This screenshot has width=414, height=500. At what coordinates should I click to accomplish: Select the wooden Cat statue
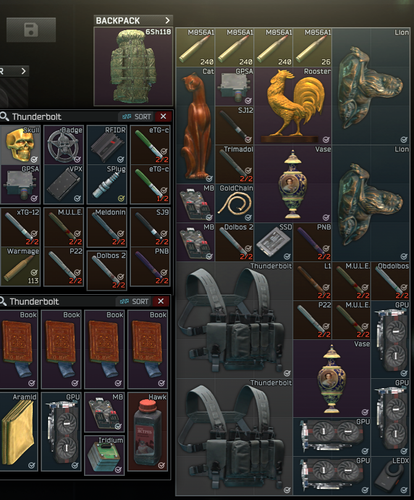tap(195, 125)
